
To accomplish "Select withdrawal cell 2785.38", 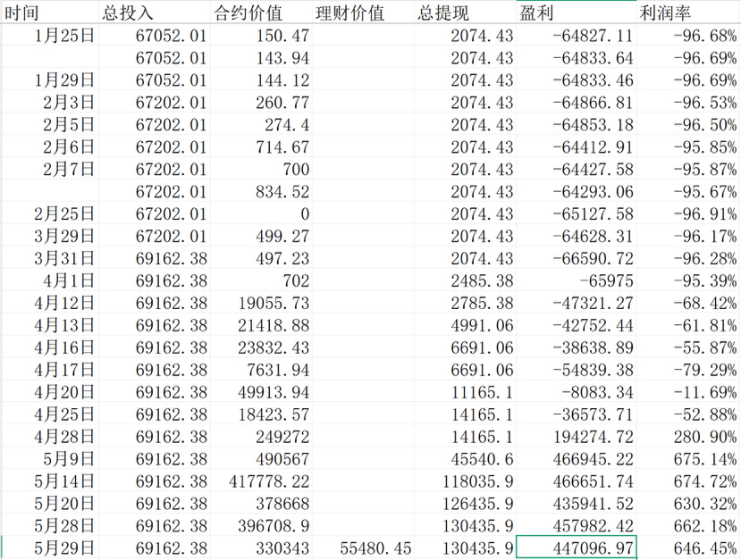I will (x=465, y=303).
